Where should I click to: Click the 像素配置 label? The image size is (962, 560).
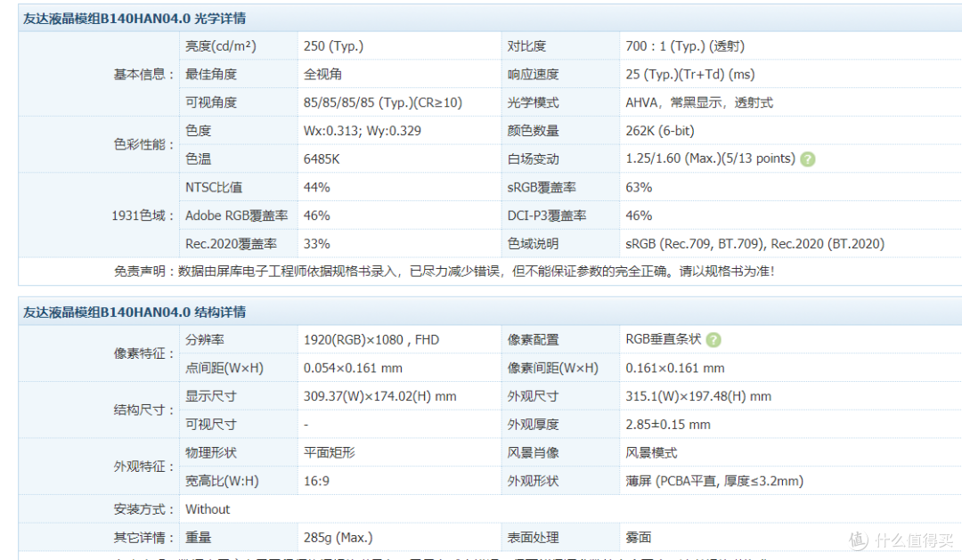(x=534, y=340)
